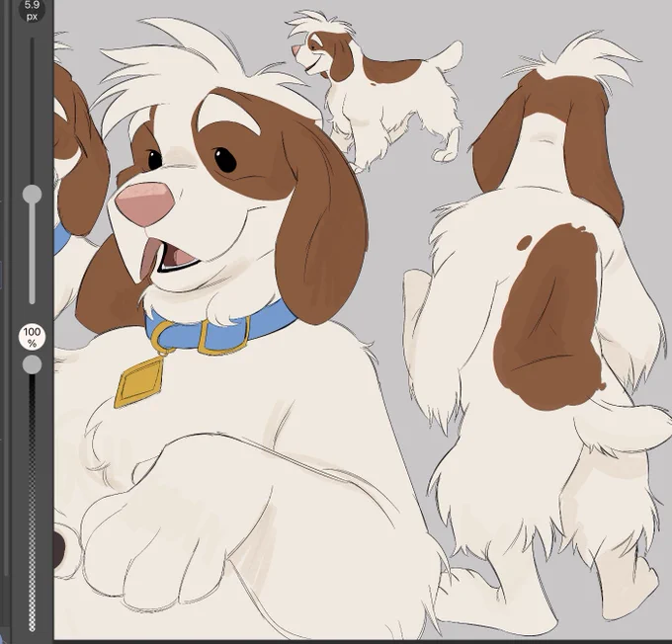Click the dog's pink nose on canvas
Viewport: 672px width, 644px height.
[145, 203]
